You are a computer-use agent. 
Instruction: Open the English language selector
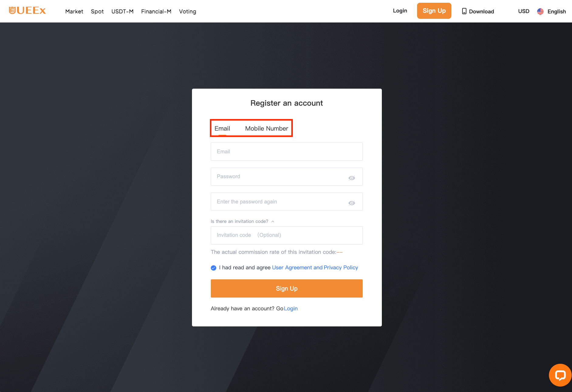tap(557, 12)
